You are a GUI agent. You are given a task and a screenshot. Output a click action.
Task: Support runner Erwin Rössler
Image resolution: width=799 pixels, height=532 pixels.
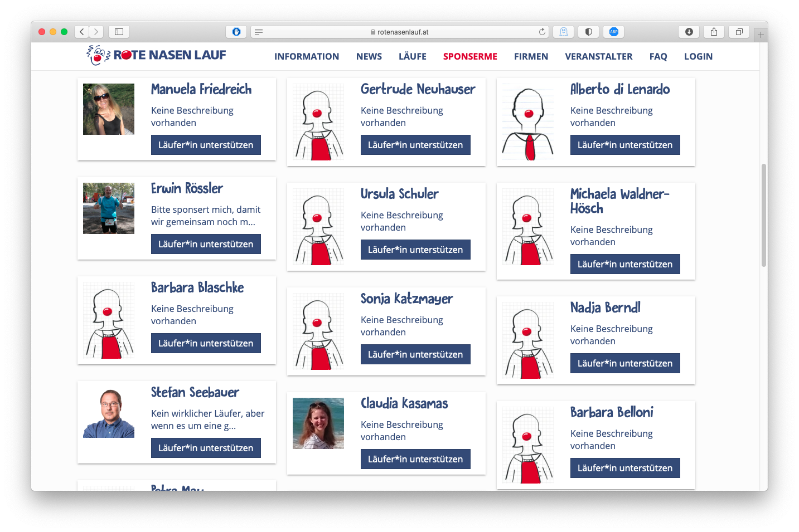pos(206,244)
